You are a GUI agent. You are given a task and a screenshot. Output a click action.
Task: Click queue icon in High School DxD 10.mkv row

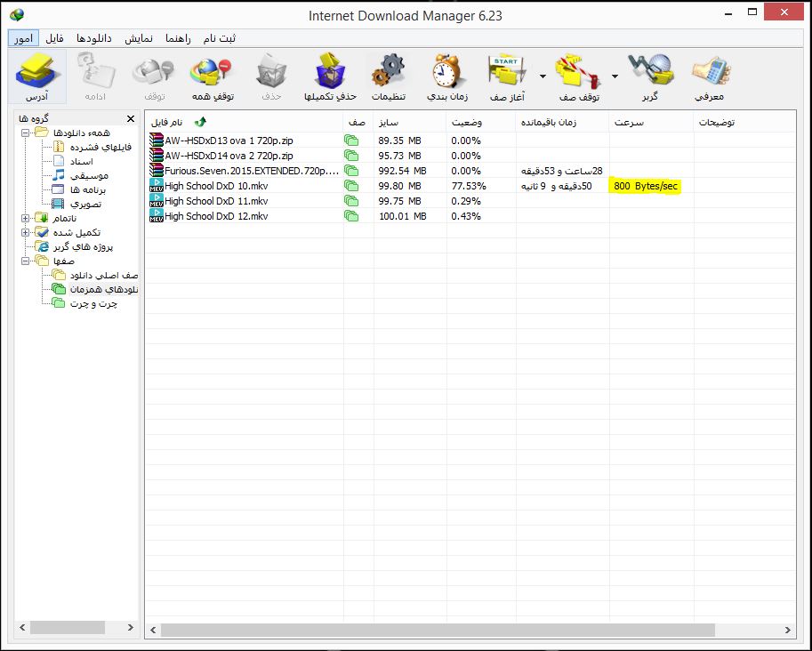[351, 186]
